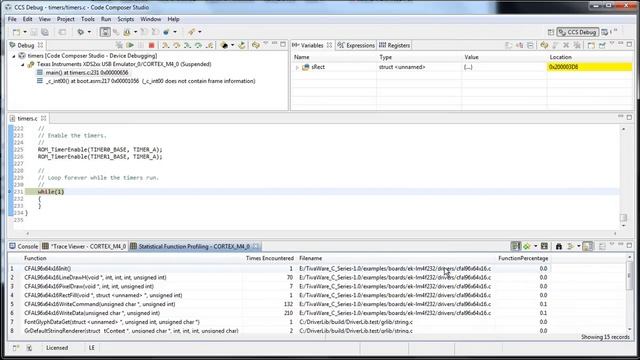Close the timers.c editor tab
This screenshot has width=640, height=360.
(x=43, y=118)
